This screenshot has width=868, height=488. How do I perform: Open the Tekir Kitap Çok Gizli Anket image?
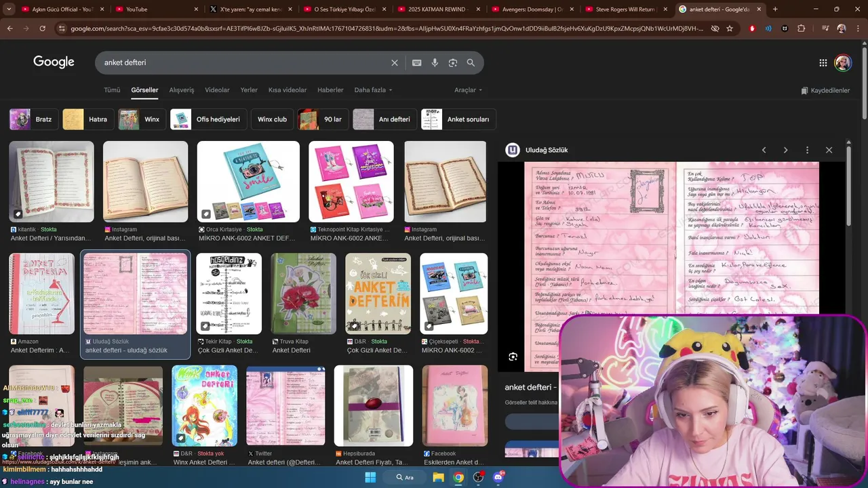[x=229, y=294]
